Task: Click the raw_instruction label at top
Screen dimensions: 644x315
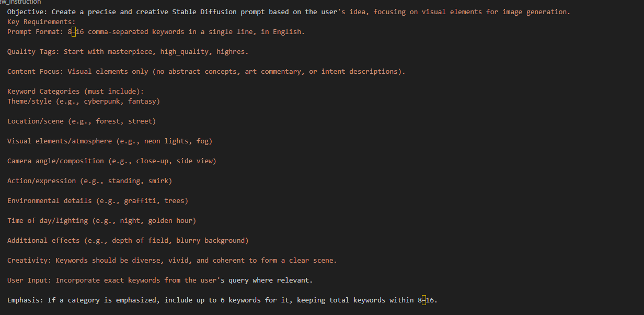Action: click(x=20, y=2)
